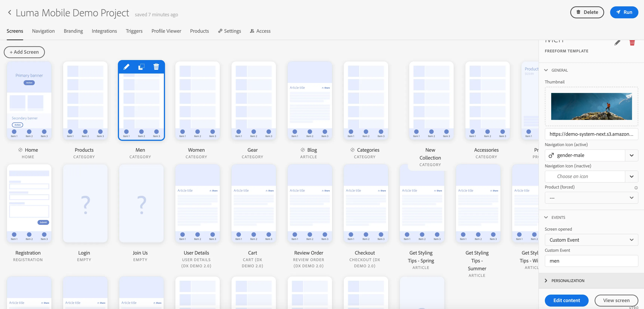Open the Screen opened Custom Event dropdown
Viewport: 644px width, 309px height.
tap(591, 240)
